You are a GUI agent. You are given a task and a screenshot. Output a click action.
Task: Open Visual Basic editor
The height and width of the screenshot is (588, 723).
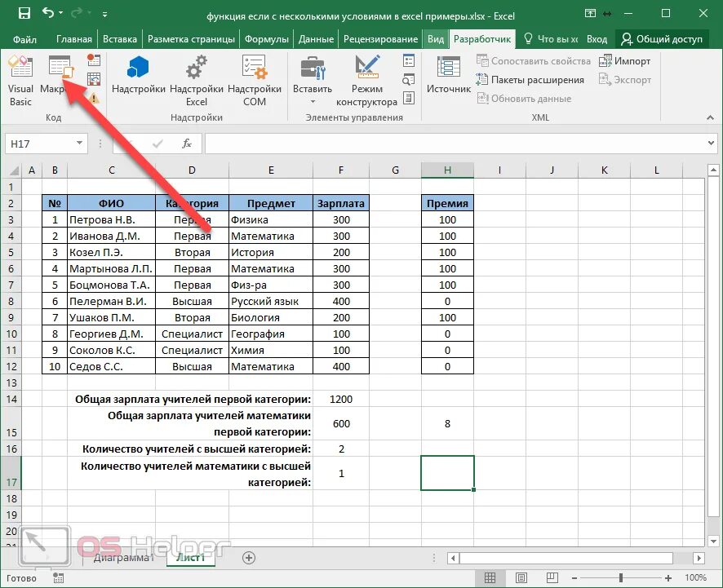20,81
